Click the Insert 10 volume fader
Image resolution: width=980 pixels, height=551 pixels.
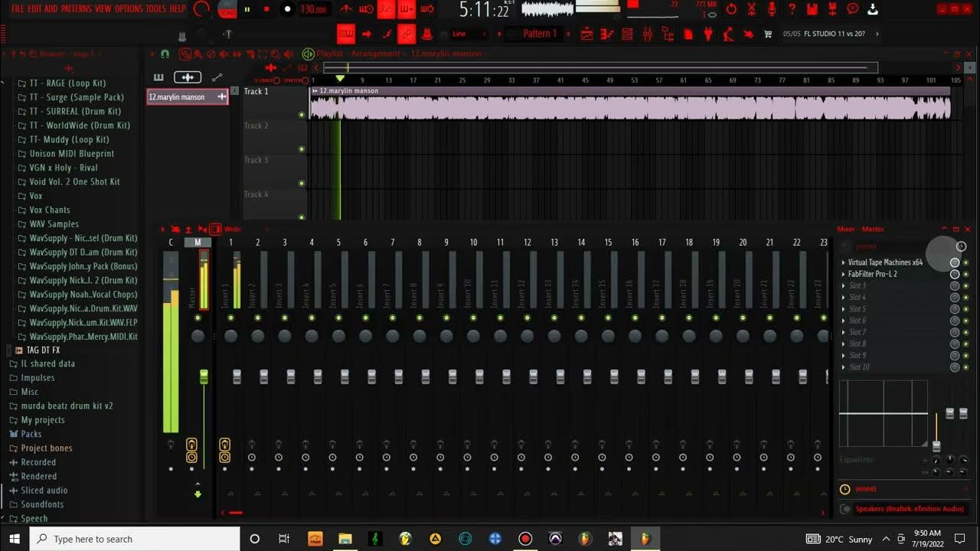(479, 376)
